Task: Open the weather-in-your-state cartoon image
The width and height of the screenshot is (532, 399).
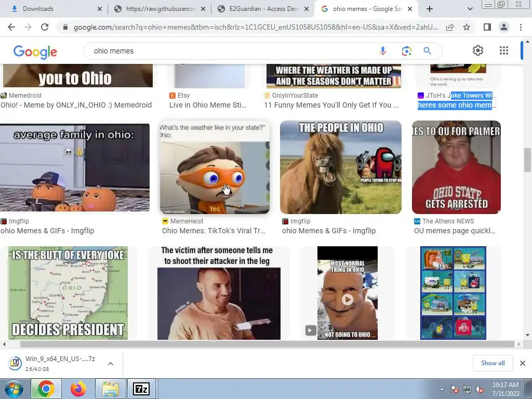Action: [x=215, y=168]
